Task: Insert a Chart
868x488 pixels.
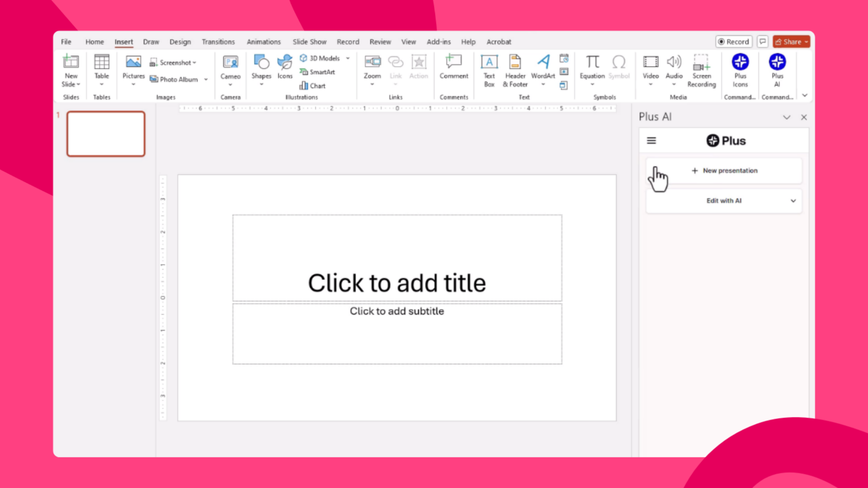Action: coord(312,85)
